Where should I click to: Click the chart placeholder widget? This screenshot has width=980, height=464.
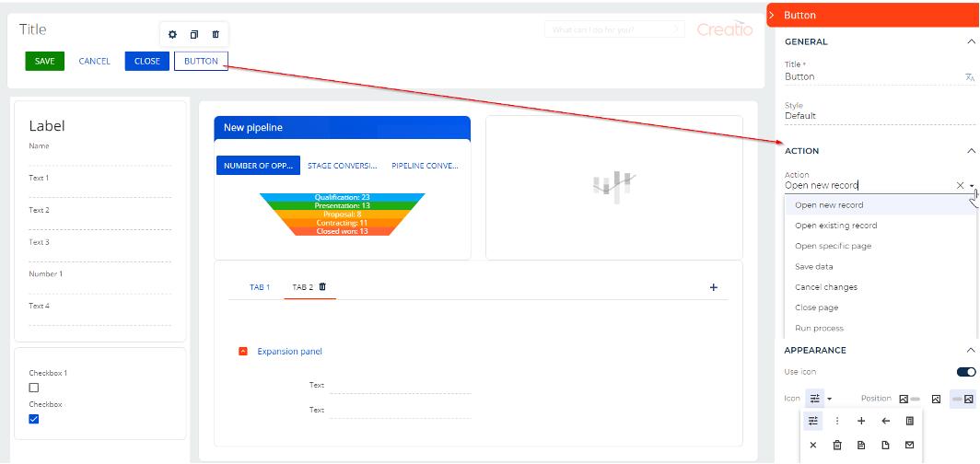(614, 187)
